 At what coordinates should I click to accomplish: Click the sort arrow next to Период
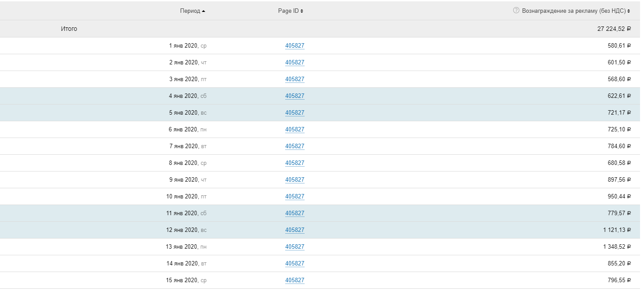click(203, 11)
